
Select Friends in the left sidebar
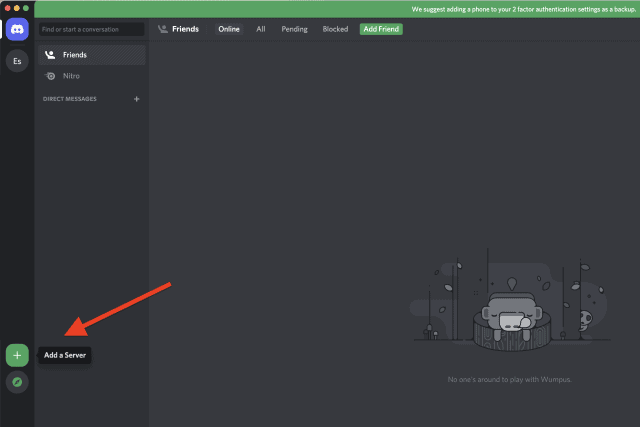click(x=91, y=55)
